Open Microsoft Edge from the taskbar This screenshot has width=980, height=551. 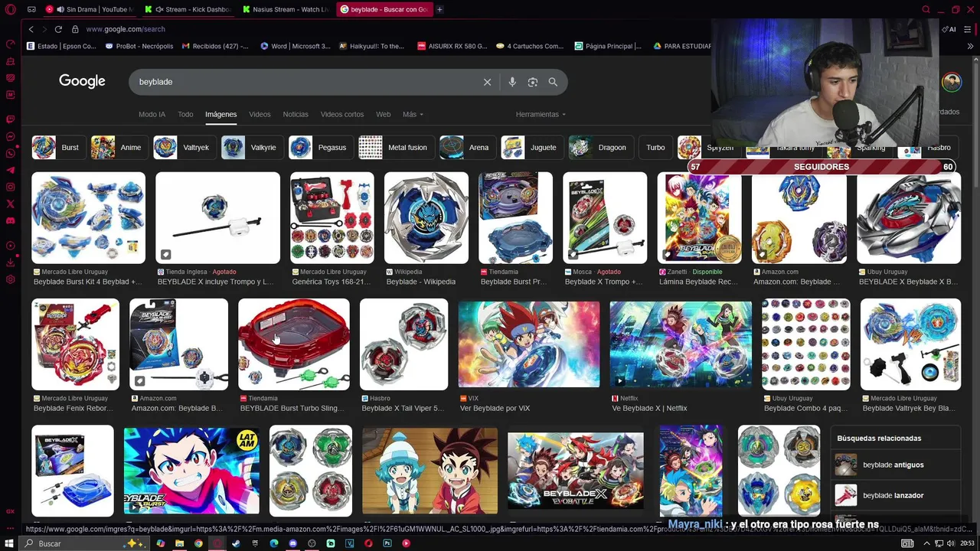[x=274, y=543]
